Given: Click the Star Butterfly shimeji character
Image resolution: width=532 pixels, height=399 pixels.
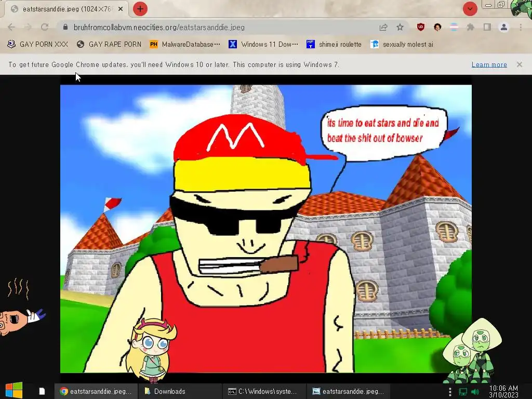Looking at the screenshot, I should (x=150, y=350).
